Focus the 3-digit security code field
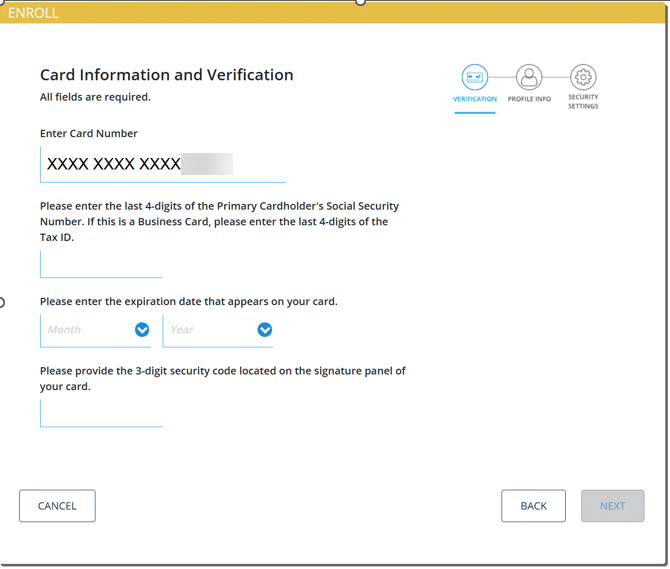Screen dimensions: 670x569 pyautogui.click(x=101, y=413)
